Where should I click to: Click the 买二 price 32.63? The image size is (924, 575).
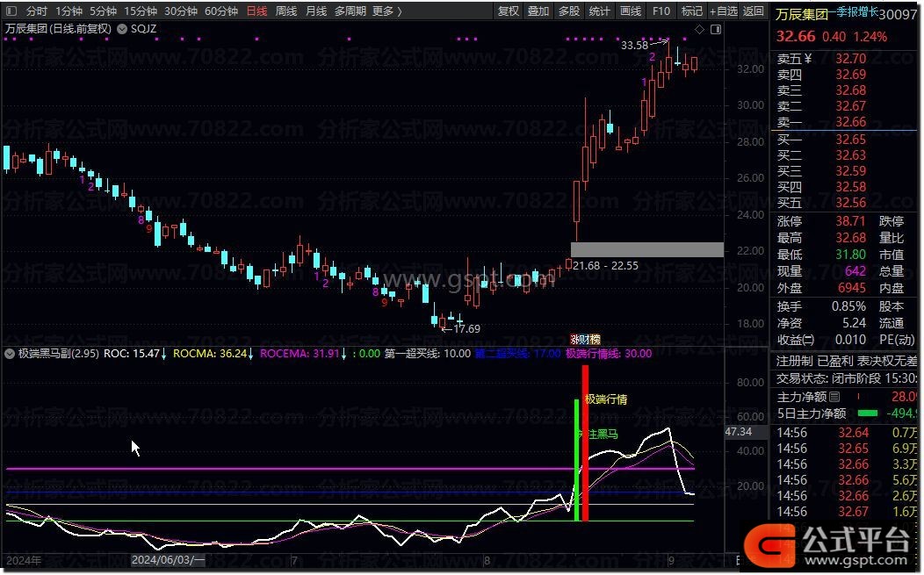(850, 155)
